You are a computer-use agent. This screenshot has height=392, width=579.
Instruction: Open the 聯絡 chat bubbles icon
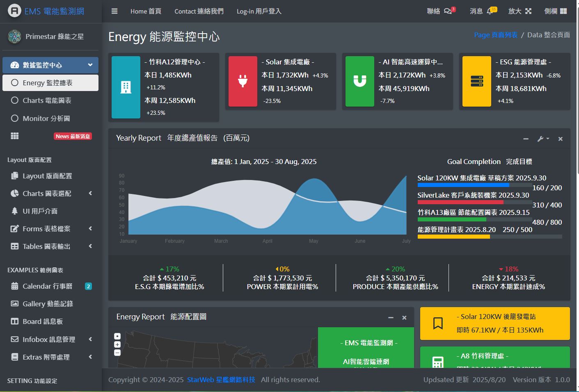click(x=448, y=11)
